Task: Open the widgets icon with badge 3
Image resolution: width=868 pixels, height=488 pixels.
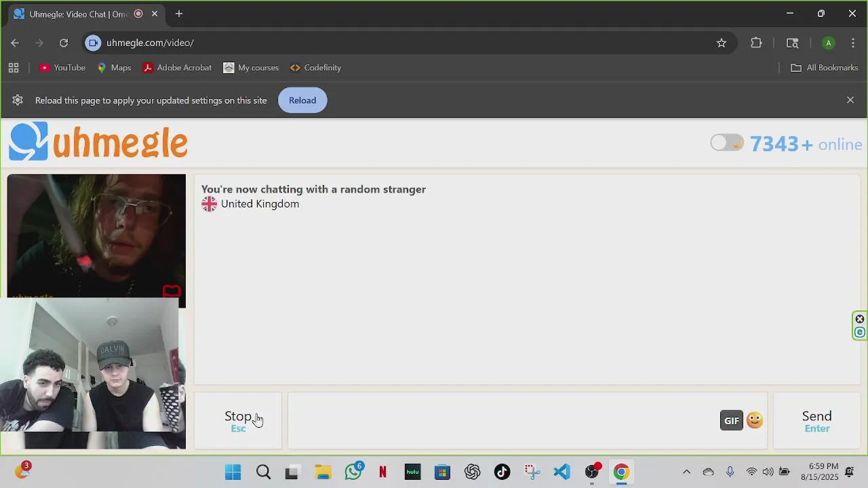Action: point(23,470)
